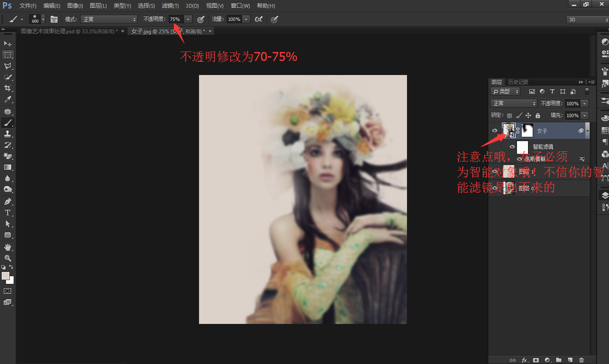The height and width of the screenshot is (364, 609).
Task: Select the Horizontal Type tool
Action: tap(8, 212)
